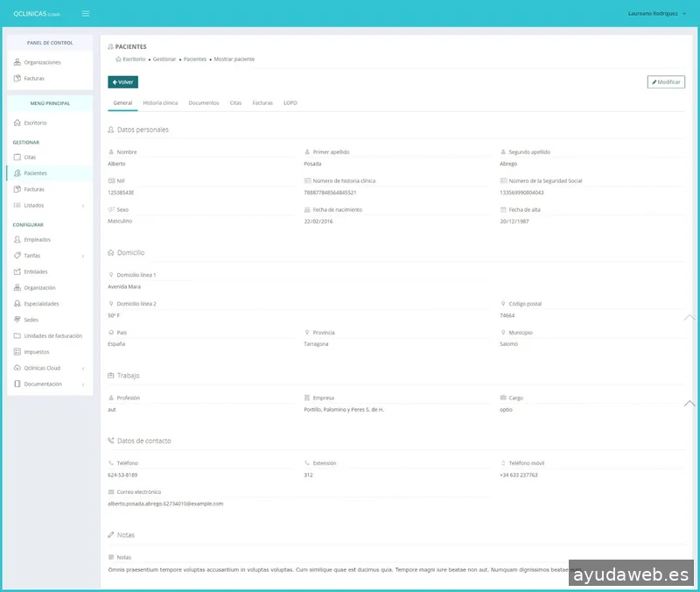Select the General tab

pyautogui.click(x=122, y=103)
